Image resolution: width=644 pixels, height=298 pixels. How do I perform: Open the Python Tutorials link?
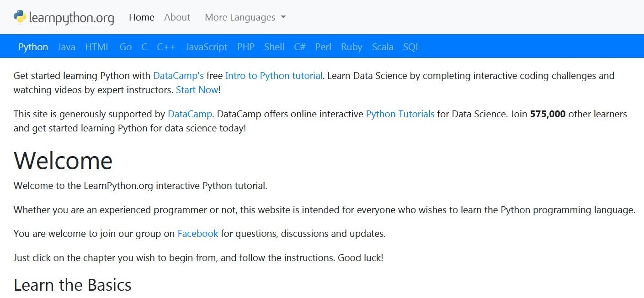coord(400,114)
